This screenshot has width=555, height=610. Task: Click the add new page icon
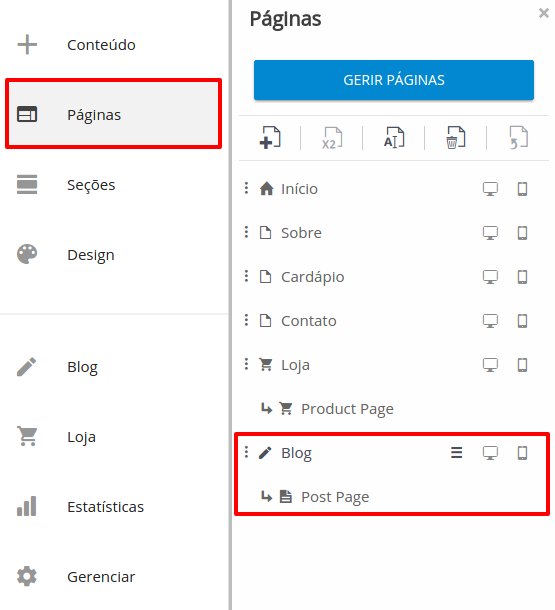coord(270,138)
